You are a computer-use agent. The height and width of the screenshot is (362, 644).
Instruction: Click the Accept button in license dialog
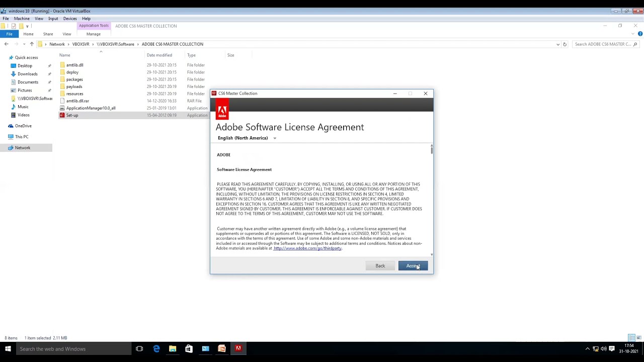(413, 266)
